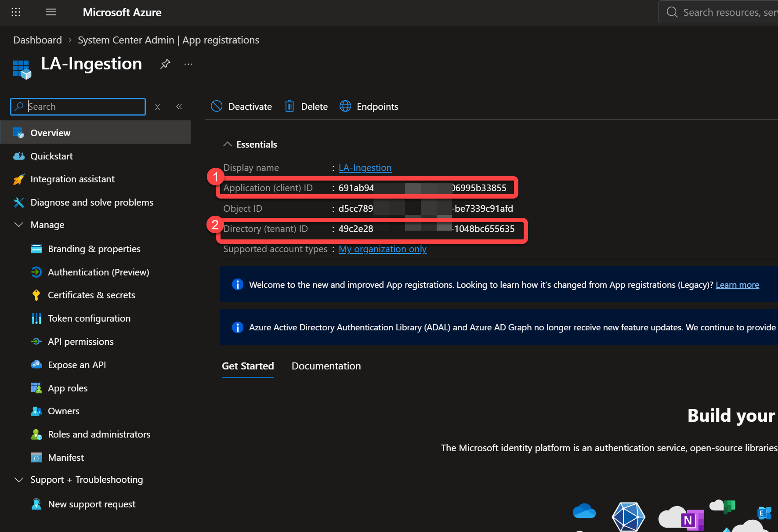Click the OneNote product thumbnail
Screen dimensions: 778x532
(x=692, y=520)
